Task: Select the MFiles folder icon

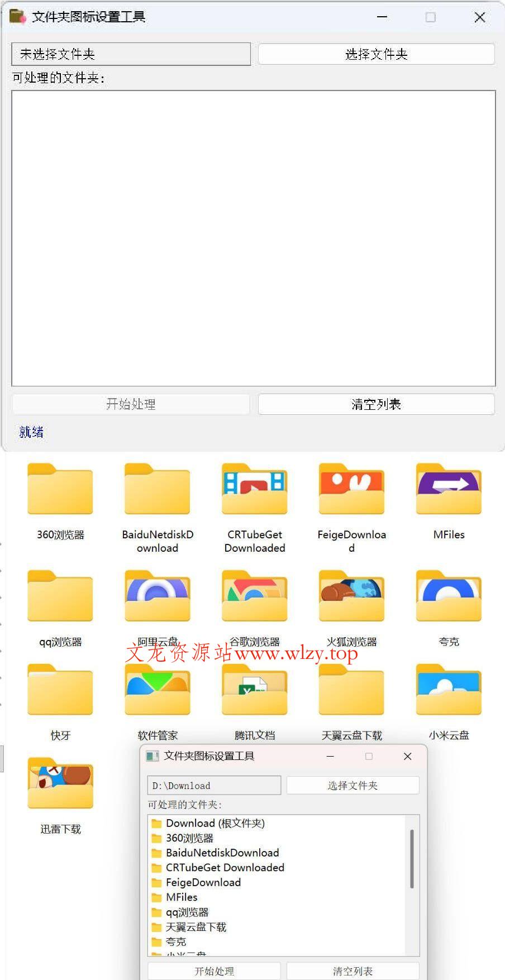Action: pyautogui.click(x=449, y=489)
